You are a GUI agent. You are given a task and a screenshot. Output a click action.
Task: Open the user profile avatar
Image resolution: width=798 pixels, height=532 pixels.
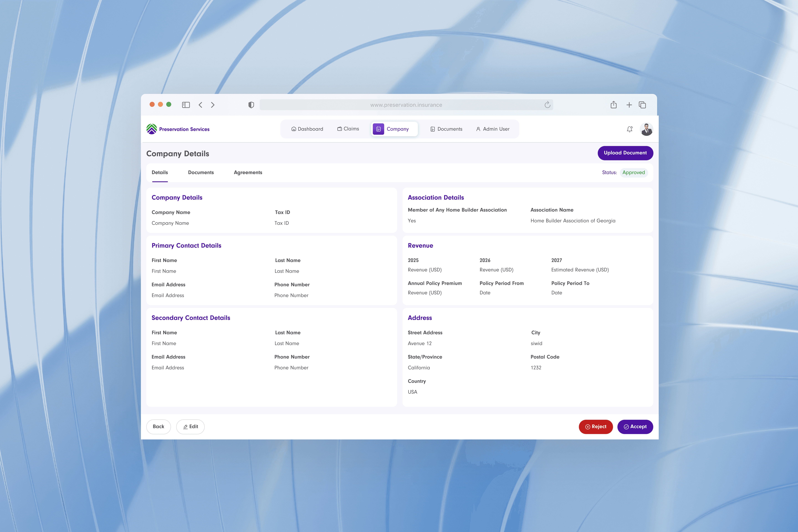[646, 129]
